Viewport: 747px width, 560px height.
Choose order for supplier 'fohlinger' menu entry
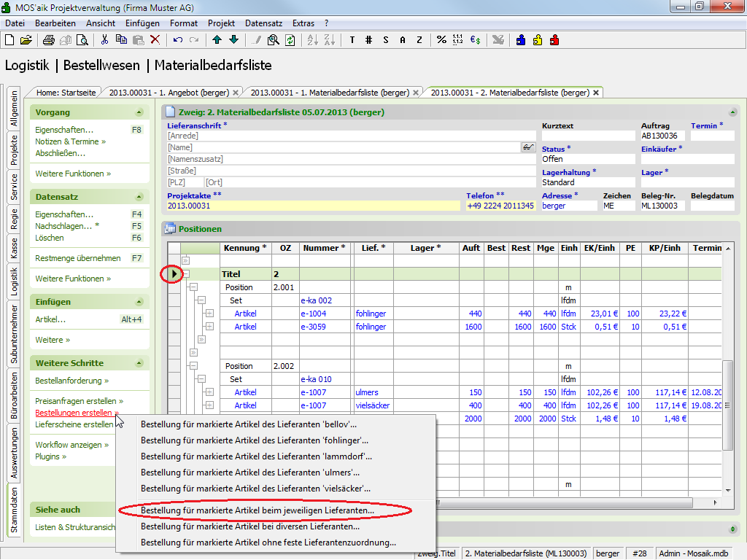click(255, 440)
